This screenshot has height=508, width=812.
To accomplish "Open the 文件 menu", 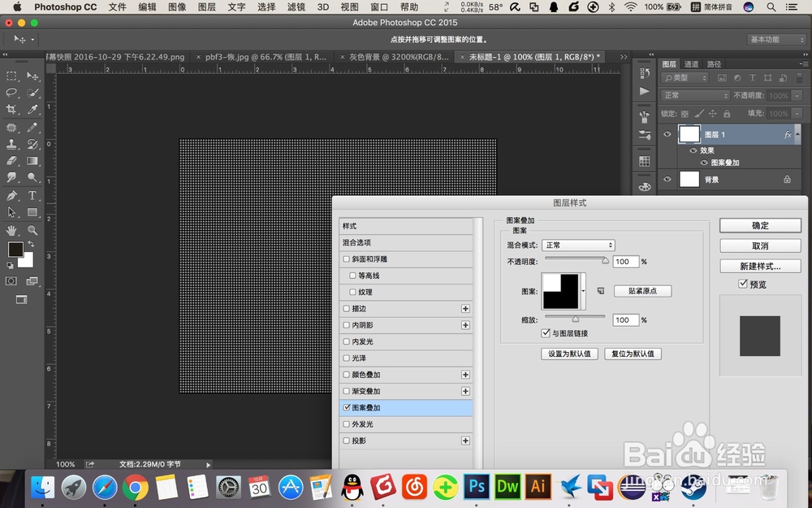I will pyautogui.click(x=118, y=7).
